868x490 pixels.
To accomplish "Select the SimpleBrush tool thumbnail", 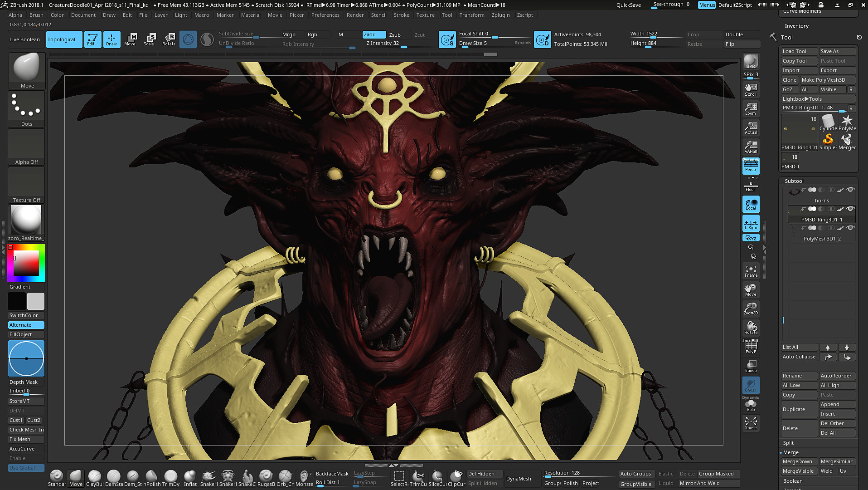I will coord(828,141).
